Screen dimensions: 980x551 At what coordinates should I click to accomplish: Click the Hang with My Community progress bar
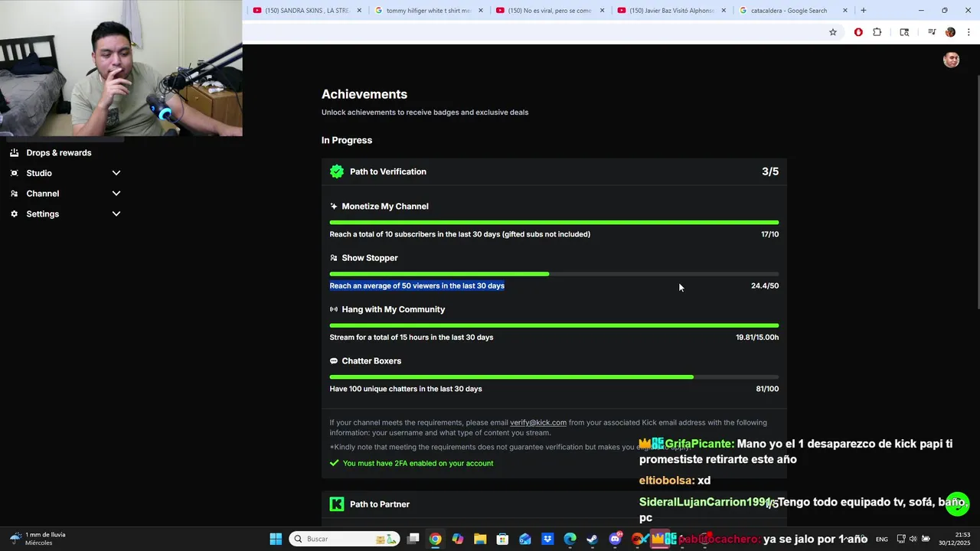pos(554,325)
